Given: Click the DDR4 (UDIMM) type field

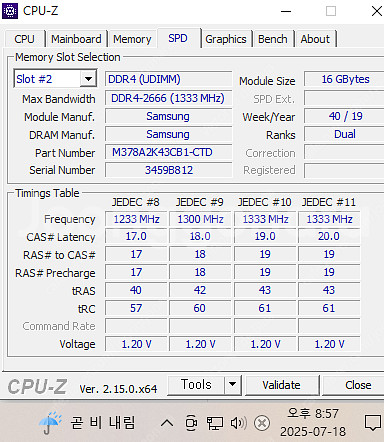Looking at the screenshot, I should pos(169,79).
